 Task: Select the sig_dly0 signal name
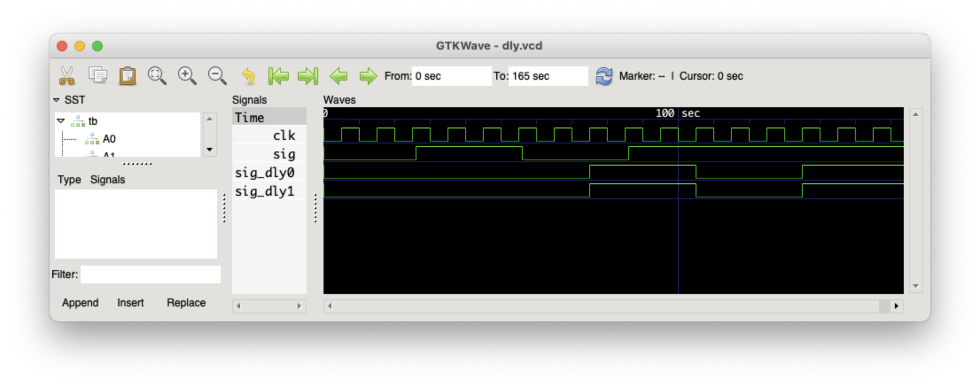[x=264, y=173]
